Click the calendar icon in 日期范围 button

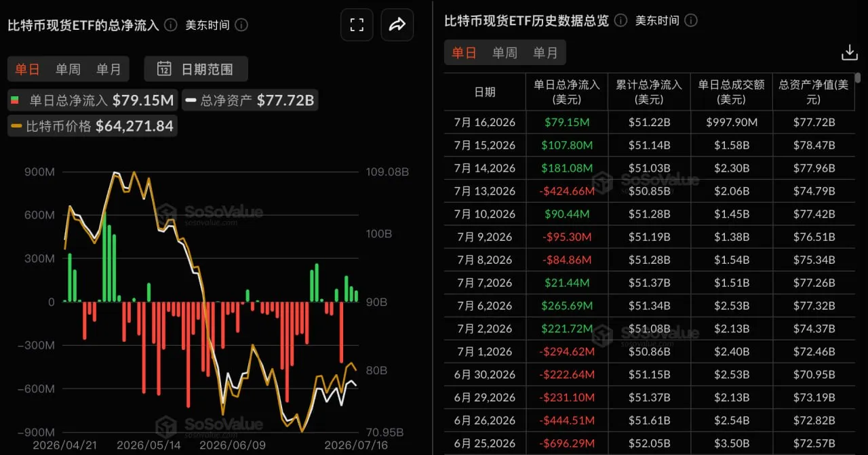[x=164, y=68]
